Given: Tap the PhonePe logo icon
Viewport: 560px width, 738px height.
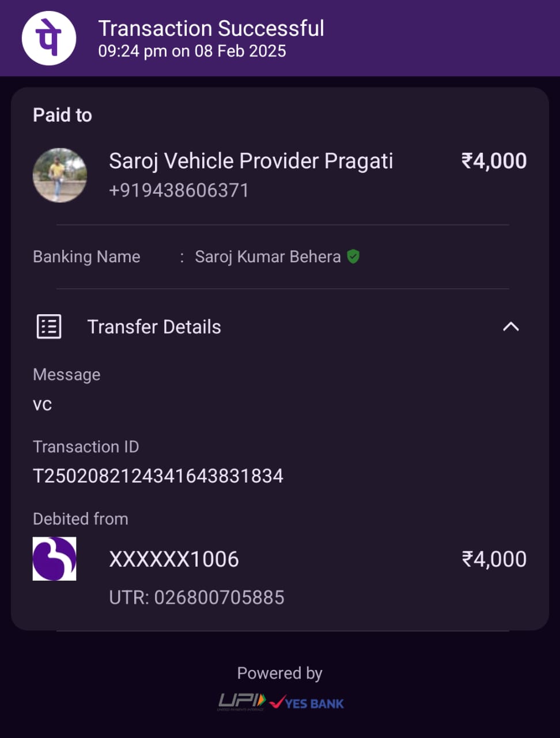Looking at the screenshot, I should pos(49,38).
